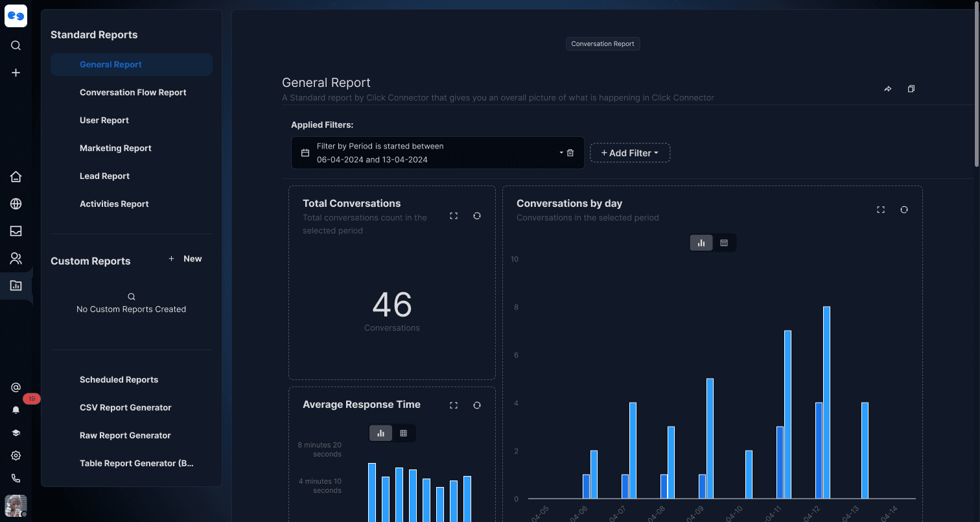Refresh the Average Response Time card
This screenshot has width=980, height=522.
pos(477,405)
